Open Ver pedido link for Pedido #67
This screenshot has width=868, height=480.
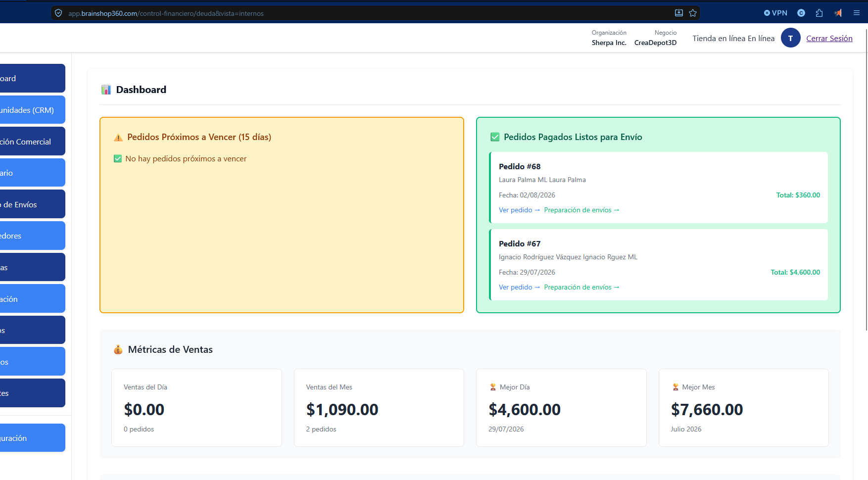point(519,287)
